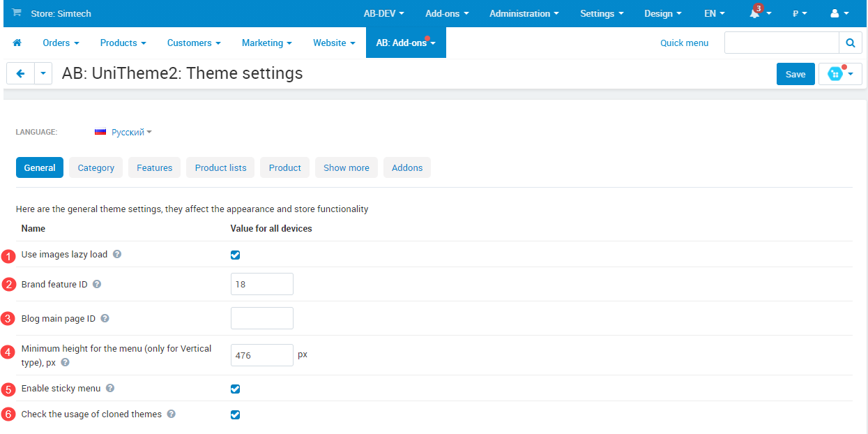Click the top search input field

click(782, 43)
